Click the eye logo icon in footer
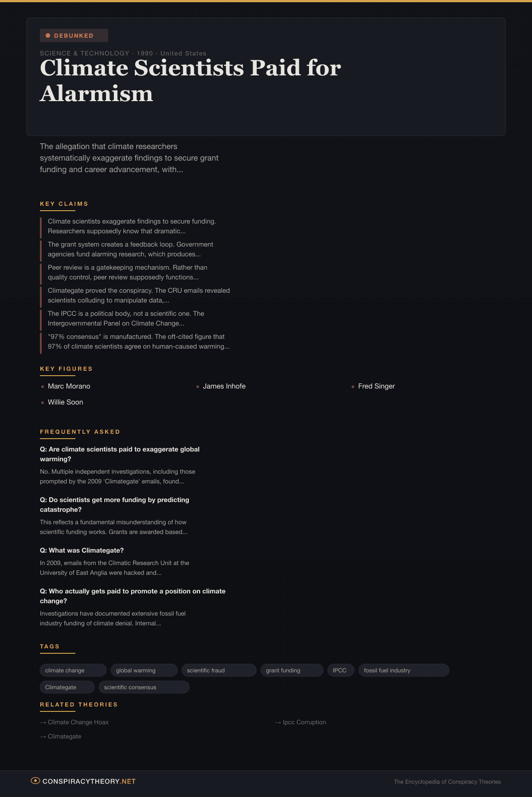The width and height of the screenshot is (532, 797). pyautogui.click(x=35, y=781)
